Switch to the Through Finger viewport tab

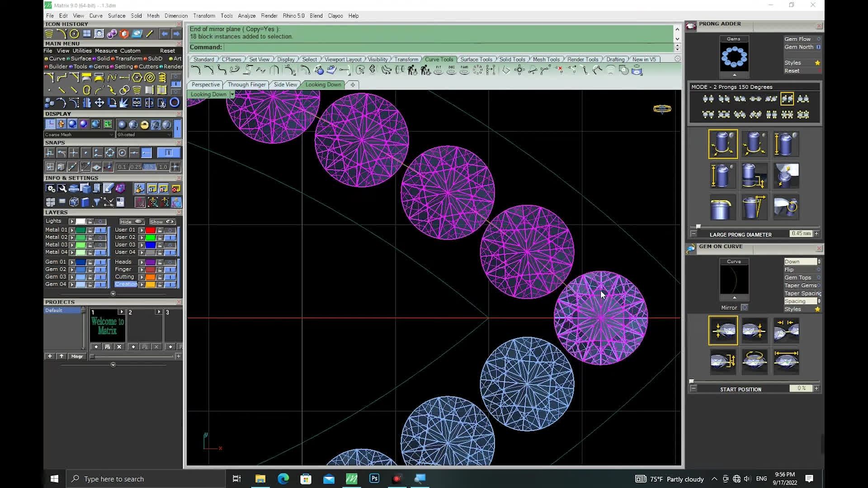tap(246, 84)
